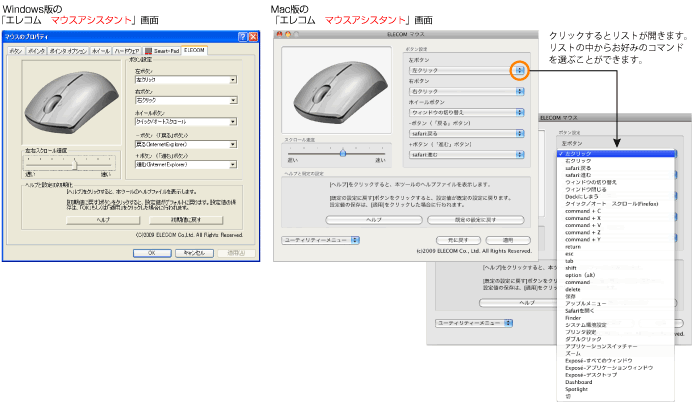The image size is (695, 405).
Task: Choose システム環境設定 in the list
Action: (616, 325)
